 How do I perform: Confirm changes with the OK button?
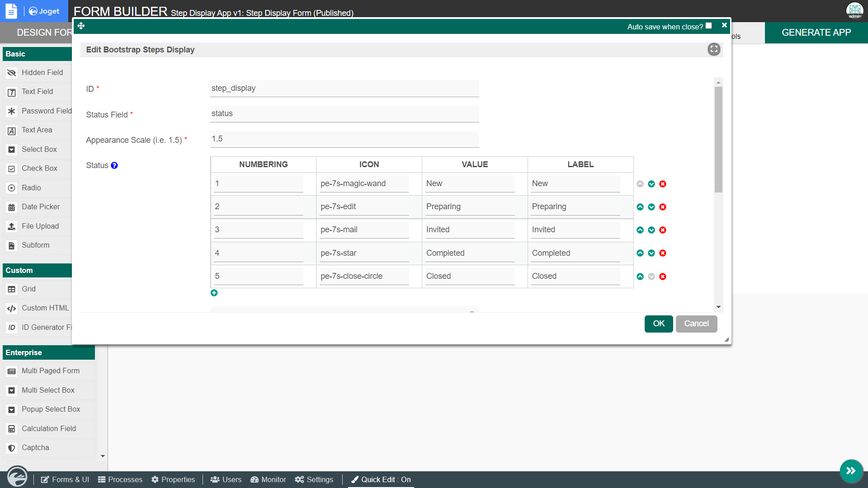click(x=659, y=324)
